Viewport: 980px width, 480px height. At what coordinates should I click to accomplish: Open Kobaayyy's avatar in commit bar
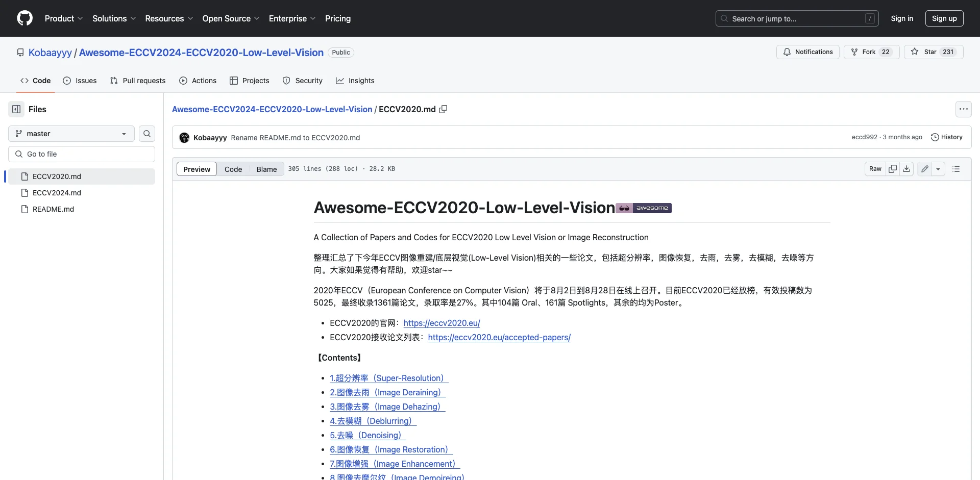coord(184,138)
